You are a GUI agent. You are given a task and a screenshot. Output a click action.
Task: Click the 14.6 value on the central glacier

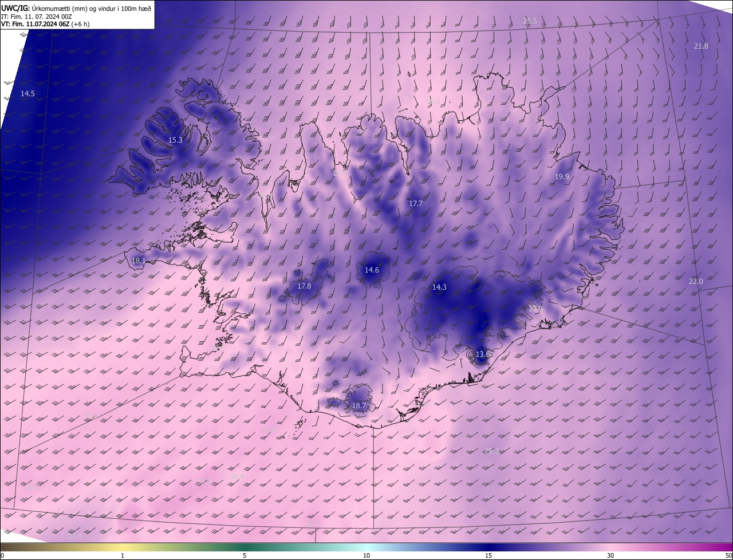pos(372,270)
